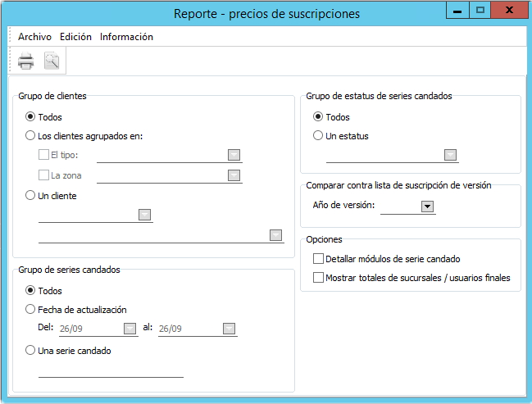Tick the "La zona" checkbox
This screenshot has width=532, height=404.
pyautogui.click(x=44, y=175)
